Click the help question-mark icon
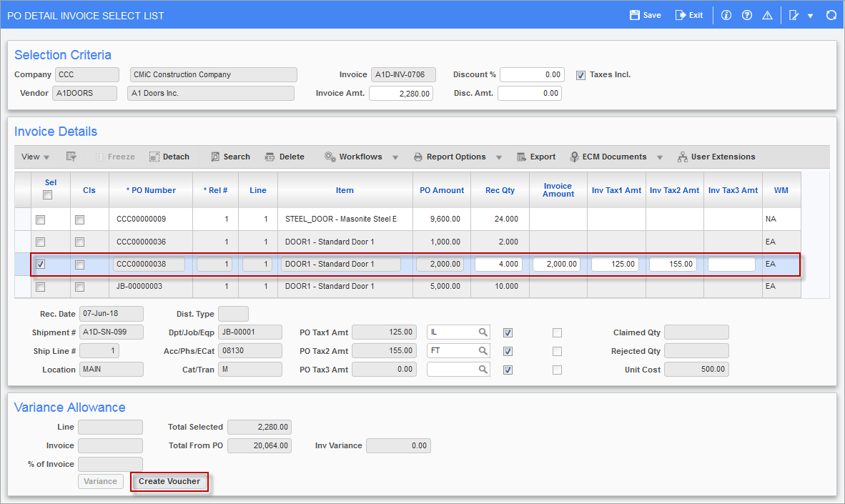 (x=746, y=14)
